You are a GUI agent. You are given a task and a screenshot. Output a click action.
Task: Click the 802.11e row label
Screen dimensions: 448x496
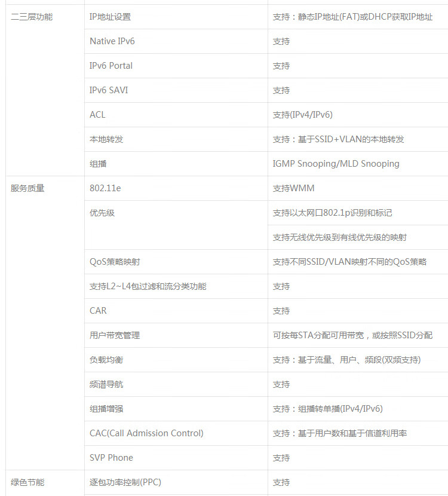105,188
